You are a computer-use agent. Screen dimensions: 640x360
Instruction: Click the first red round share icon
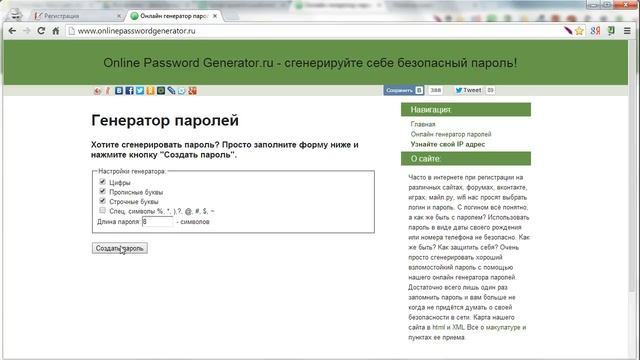[x=97, y=91]
